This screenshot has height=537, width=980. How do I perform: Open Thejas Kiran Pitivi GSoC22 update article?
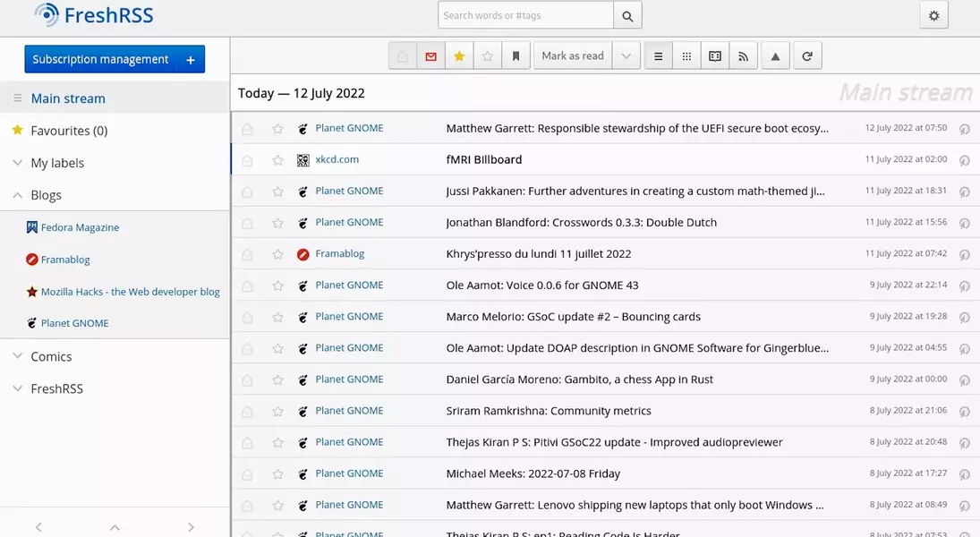point(614,442)
